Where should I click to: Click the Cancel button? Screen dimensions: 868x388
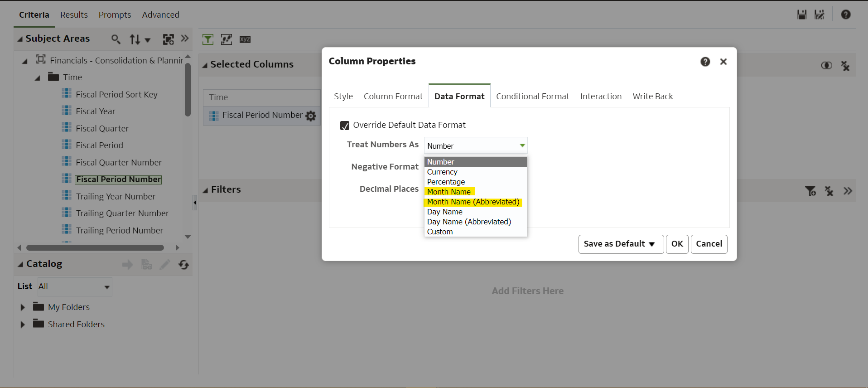coord(709,244)
